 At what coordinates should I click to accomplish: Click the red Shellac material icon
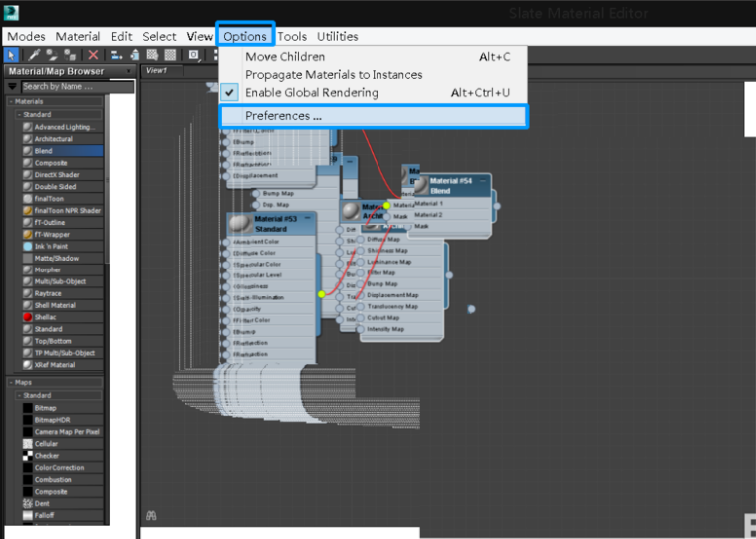point(28,317)
